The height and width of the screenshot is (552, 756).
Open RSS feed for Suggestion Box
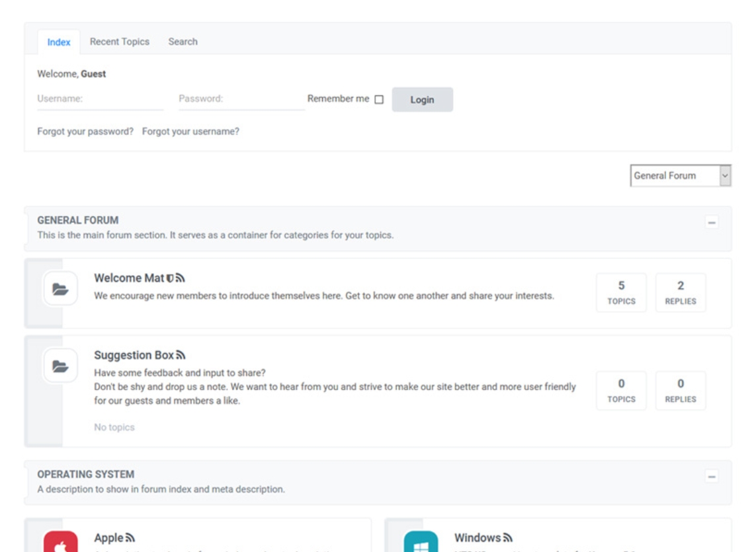pyautogui.click(x=181, y=355)
